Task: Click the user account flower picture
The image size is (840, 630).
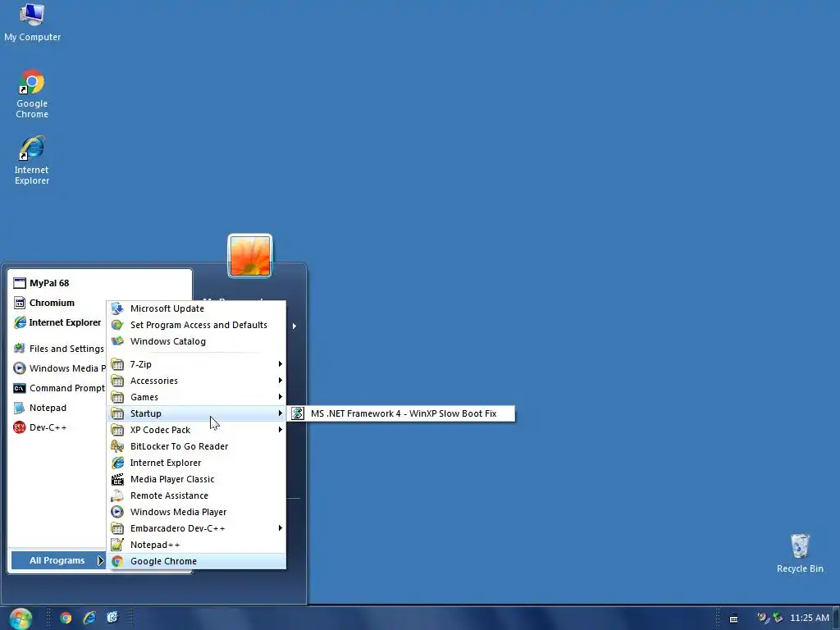Action: (x=250, y=256)
